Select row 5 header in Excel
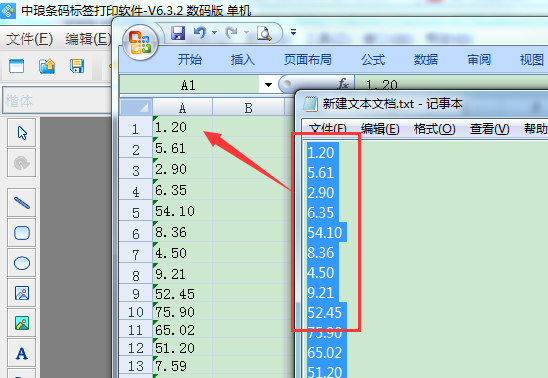Screen dimensions: 548x378 point(136,211)
